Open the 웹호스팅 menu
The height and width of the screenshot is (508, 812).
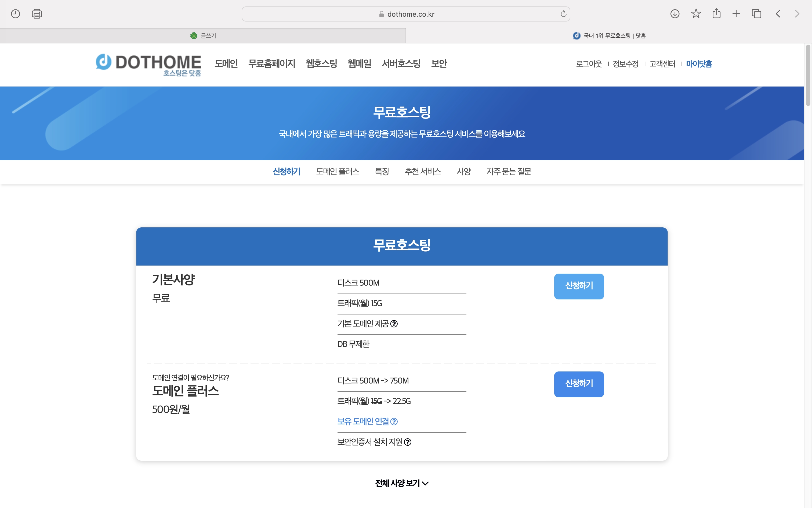click(321, 63)
